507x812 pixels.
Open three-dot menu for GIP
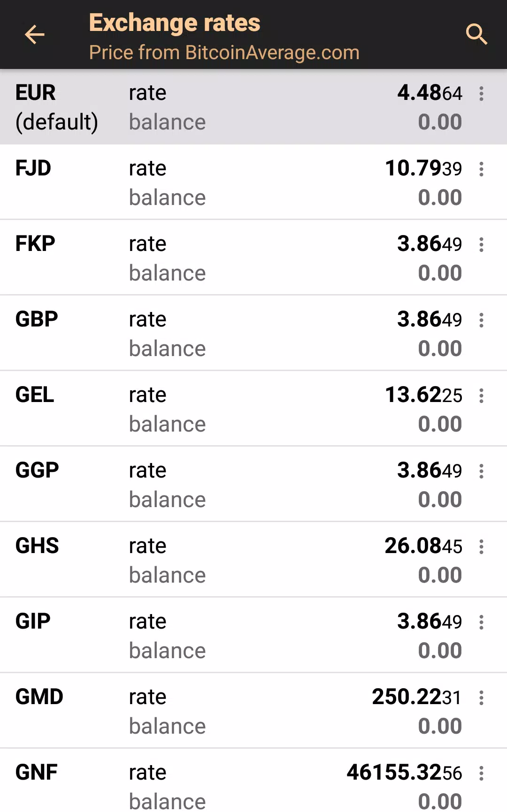481,622
